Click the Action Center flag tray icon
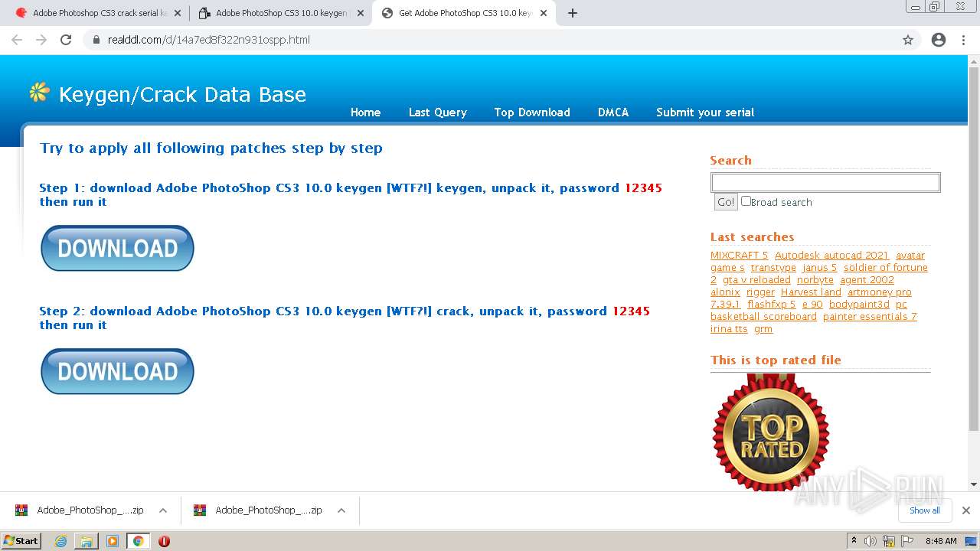 point(906,541)
